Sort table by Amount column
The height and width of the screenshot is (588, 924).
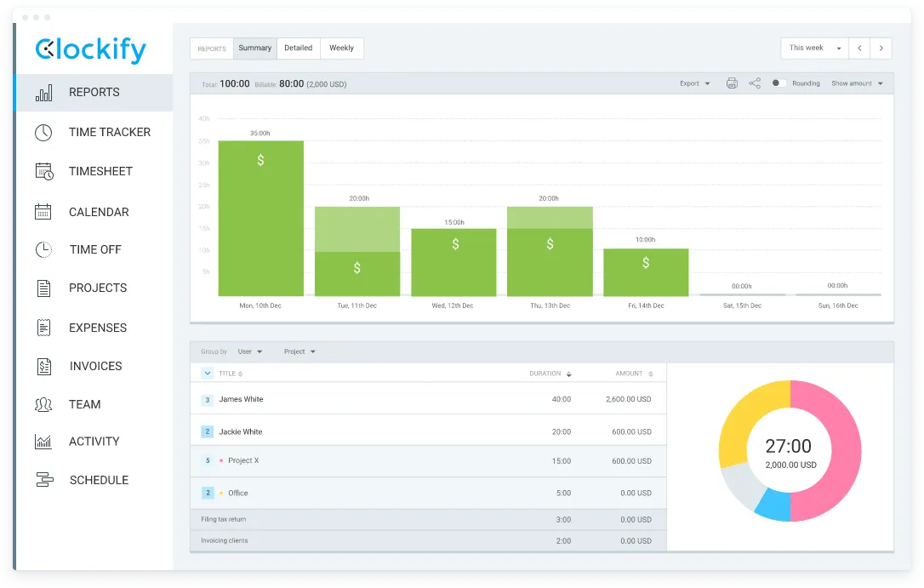click(634, 374)
